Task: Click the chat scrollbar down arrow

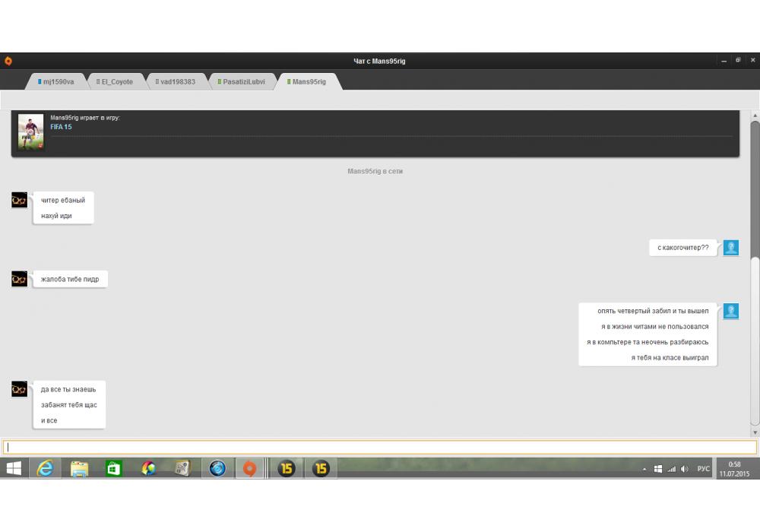Action: coord(755,432)
